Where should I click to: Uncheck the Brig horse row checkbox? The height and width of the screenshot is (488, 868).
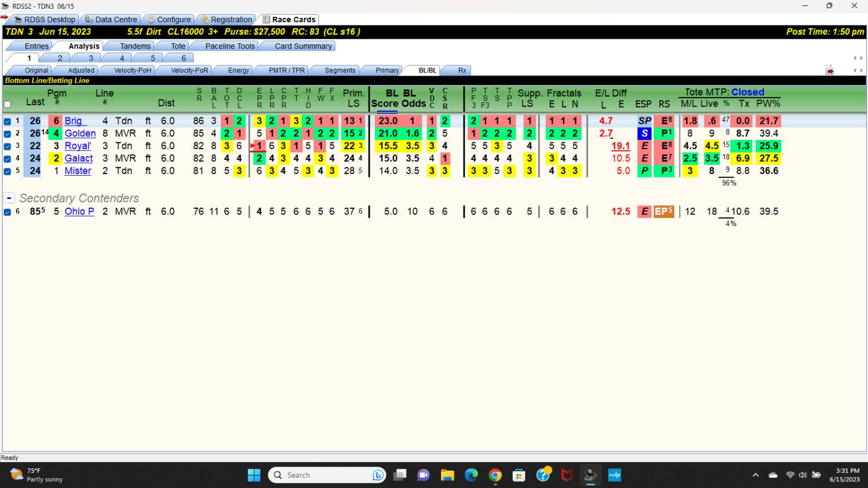point(8,121)
